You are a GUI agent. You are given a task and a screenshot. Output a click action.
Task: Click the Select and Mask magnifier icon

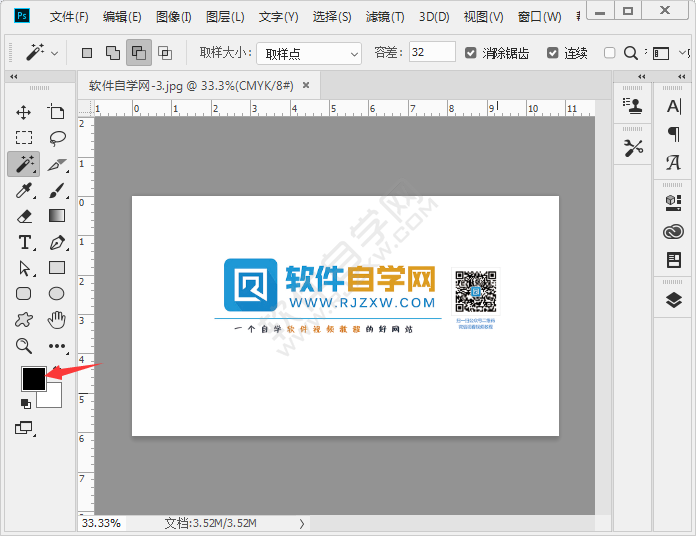pyautogui.click(x=631, y=53)
